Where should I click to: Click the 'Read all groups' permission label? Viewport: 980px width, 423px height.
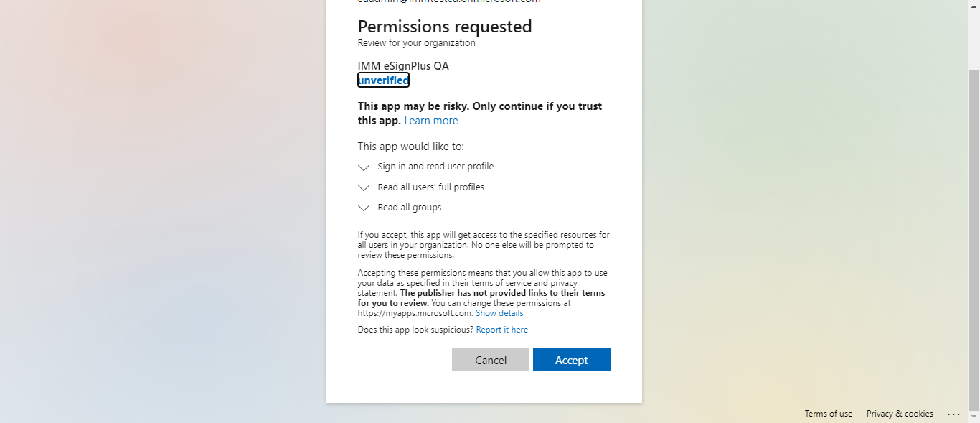tap(410, 208)
